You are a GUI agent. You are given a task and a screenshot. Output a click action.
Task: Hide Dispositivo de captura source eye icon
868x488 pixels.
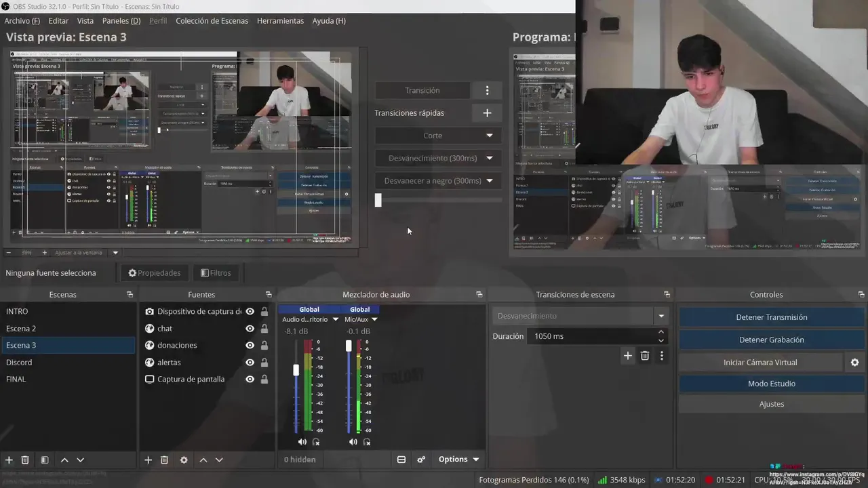coord(250,312)
